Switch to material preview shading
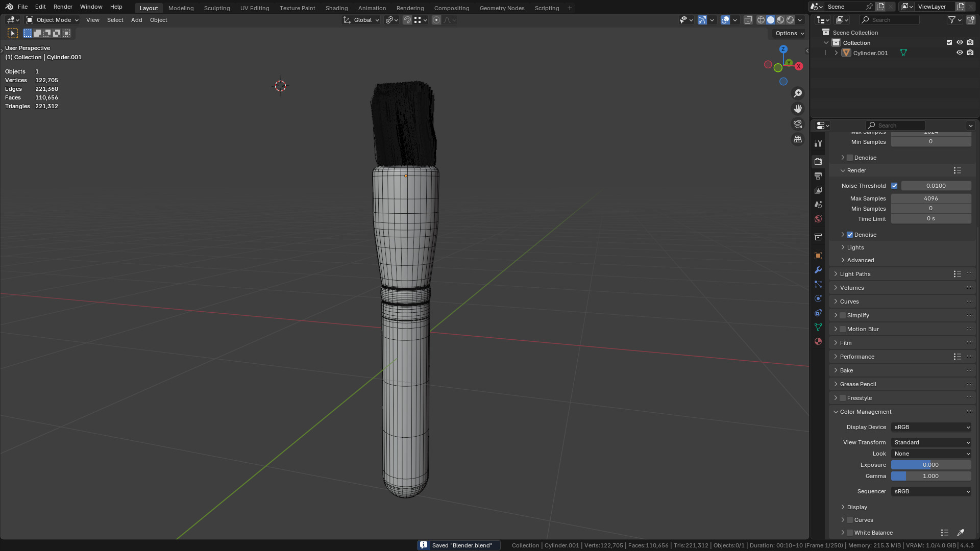Viewport: 980px width, 551px height. tap(780, 20)
